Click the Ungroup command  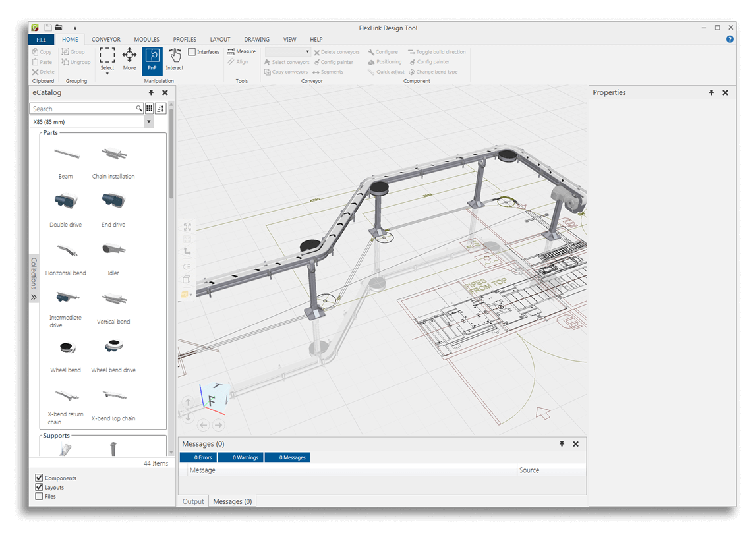76,62
